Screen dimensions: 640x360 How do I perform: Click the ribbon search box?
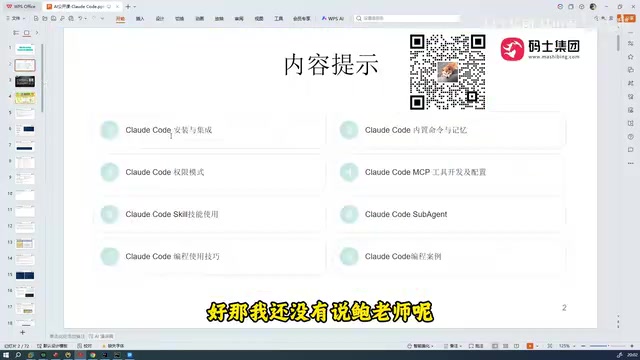coord(407,18)
